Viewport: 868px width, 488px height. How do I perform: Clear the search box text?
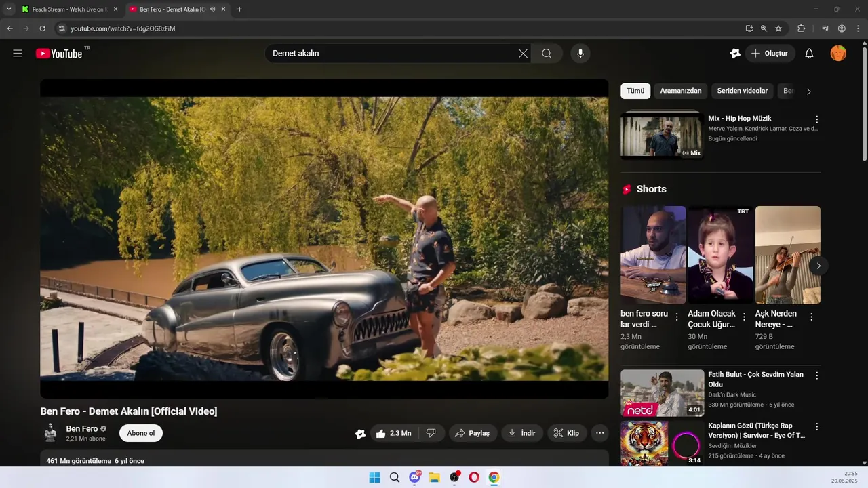click(x=523, y=54)
